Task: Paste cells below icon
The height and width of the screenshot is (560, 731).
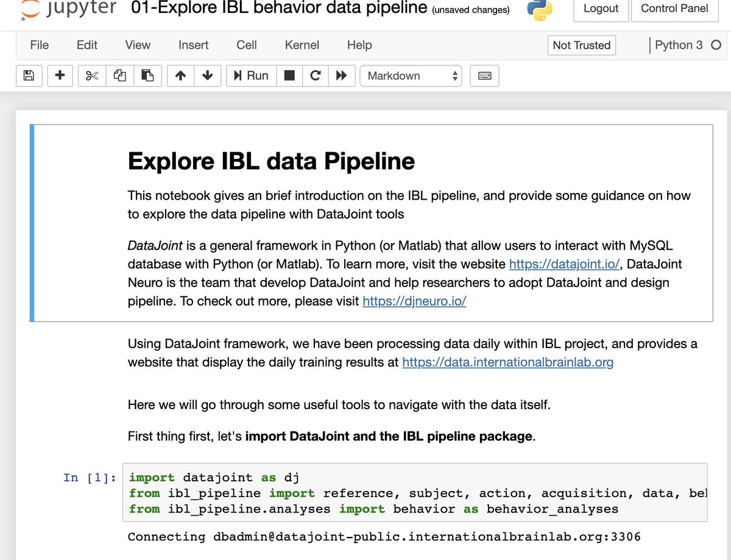Action: 147,75
